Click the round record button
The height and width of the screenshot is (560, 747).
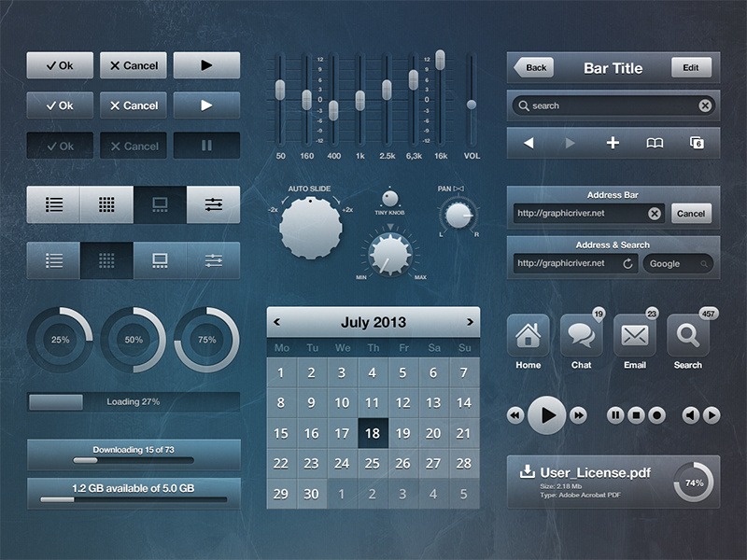[656, 415]
